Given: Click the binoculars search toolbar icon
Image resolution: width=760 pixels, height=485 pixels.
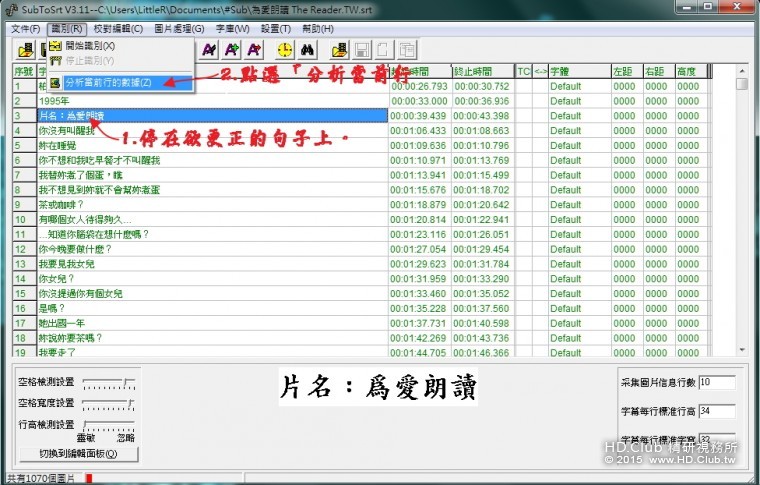Looking at the screenshot, I should 308,49.
